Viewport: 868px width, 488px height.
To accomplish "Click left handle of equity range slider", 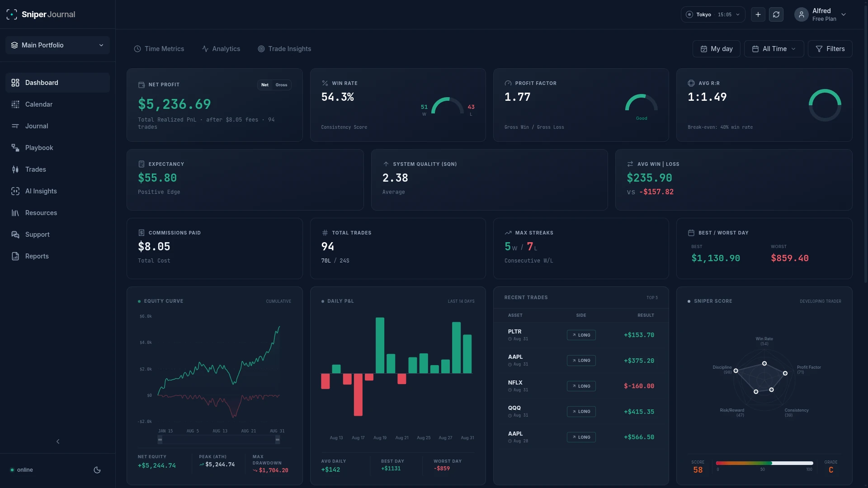I will [160, 440].
